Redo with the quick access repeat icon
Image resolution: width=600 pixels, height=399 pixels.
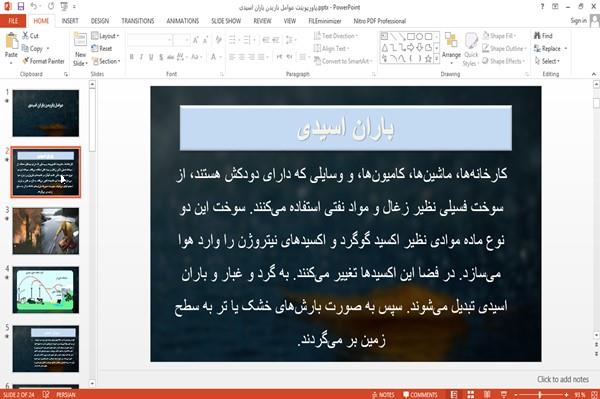[51, 7]
